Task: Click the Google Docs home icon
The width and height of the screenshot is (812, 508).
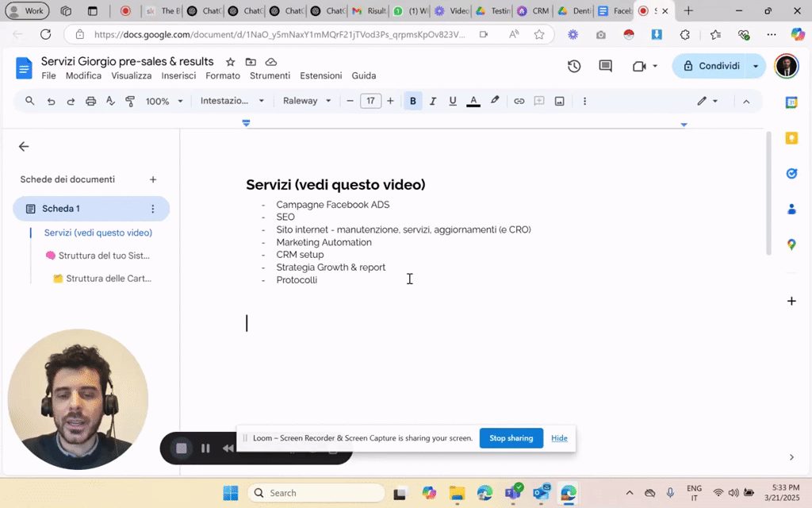Action: coord(24,68)
